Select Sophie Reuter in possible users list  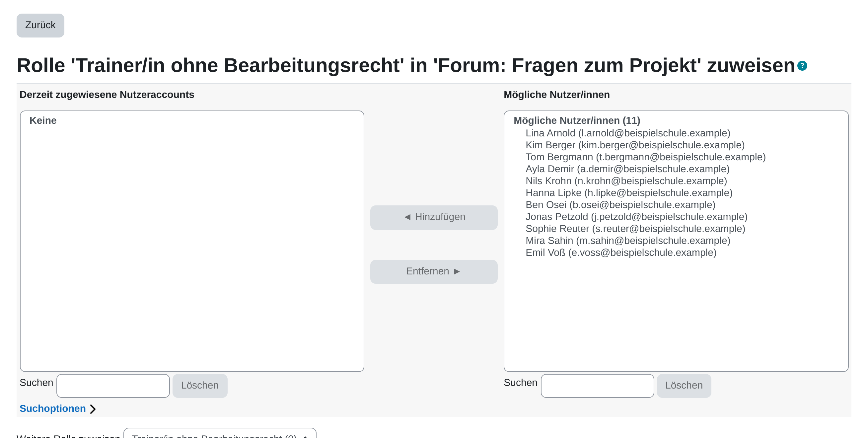[635, 229]
